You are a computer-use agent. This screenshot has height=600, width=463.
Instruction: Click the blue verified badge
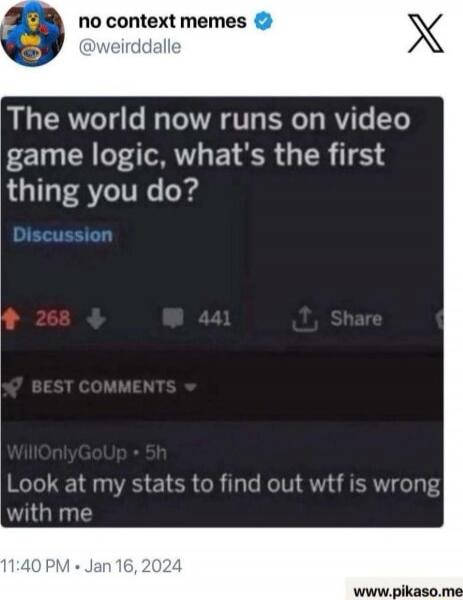pyautogui.click(x=263, y=21)
